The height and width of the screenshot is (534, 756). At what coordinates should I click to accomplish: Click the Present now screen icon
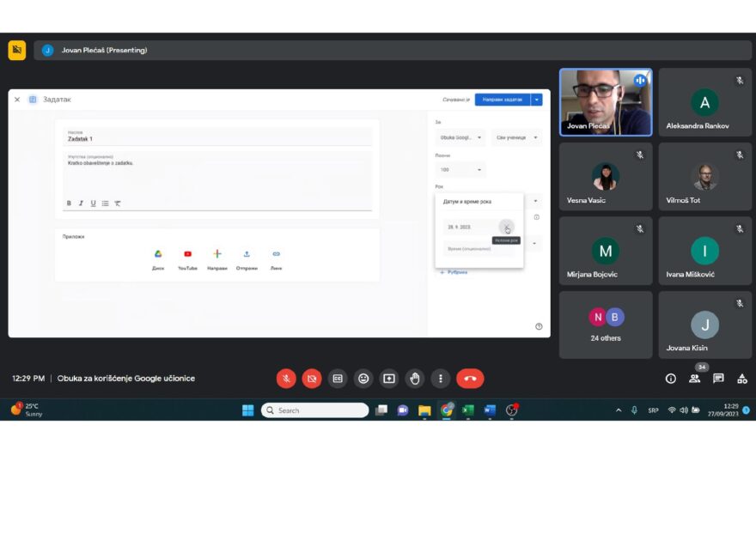point(389,379)
